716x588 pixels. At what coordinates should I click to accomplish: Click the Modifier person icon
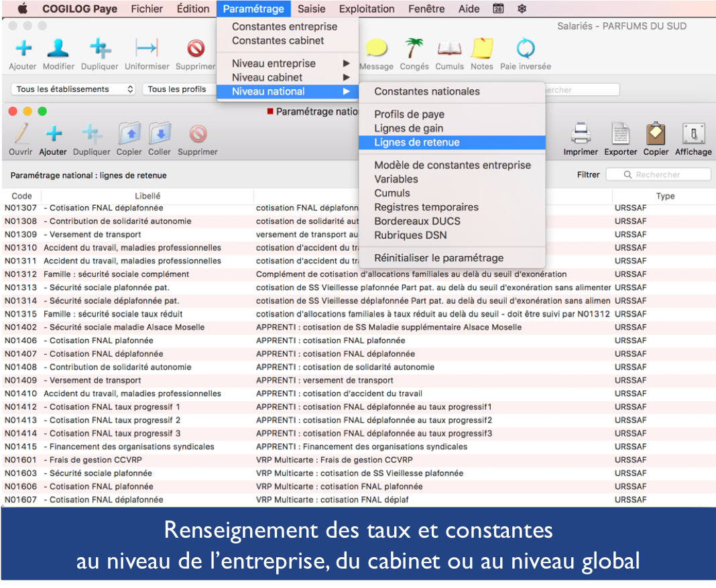click(58, 48)
